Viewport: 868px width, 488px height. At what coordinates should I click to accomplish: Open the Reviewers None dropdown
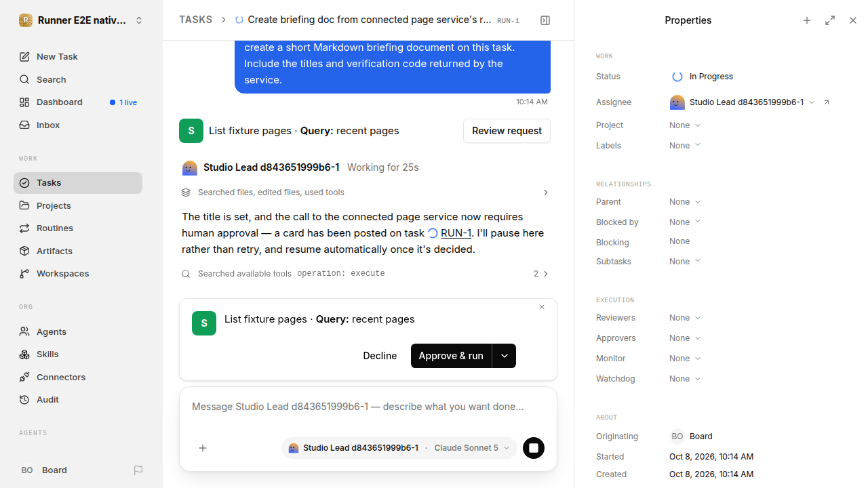(x=685, y=318)
